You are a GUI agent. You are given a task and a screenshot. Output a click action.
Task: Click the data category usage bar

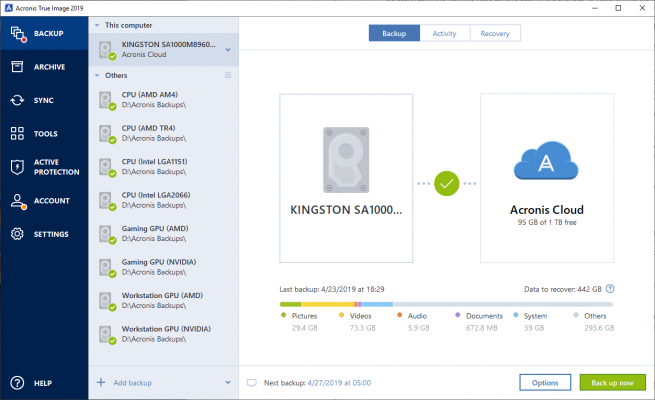pos(446,304)
